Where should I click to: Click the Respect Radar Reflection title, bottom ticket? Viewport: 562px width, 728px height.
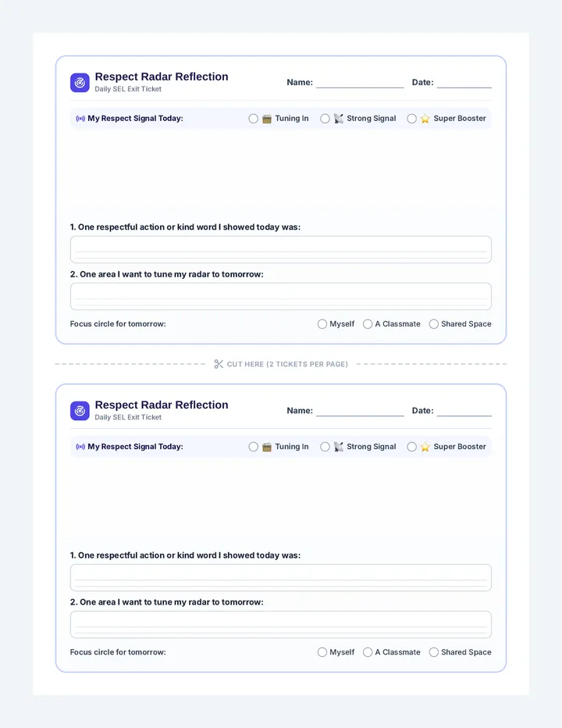point(162,405)
